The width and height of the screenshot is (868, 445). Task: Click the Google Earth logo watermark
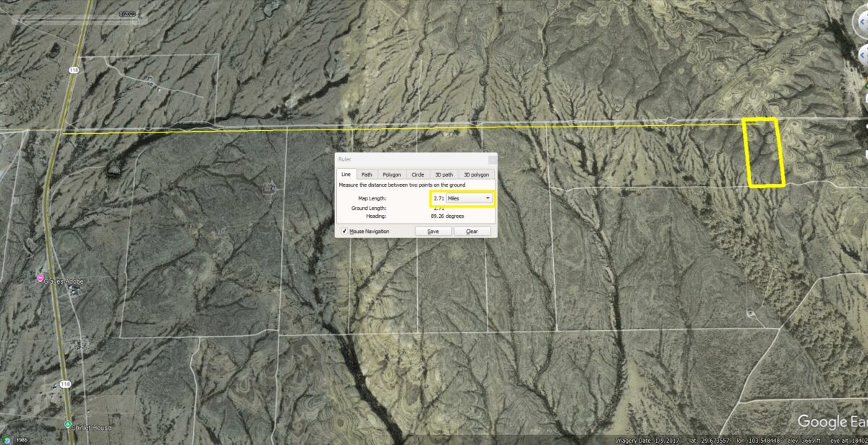[x=832, y=423]
